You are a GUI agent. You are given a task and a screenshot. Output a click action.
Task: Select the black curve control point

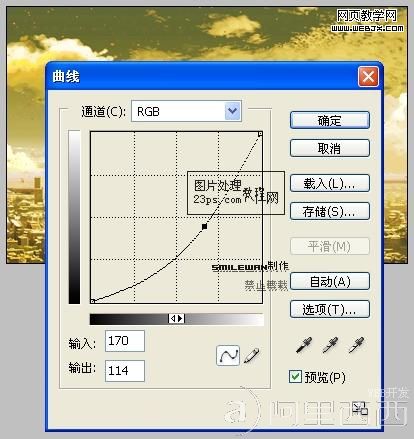point(205,226)
